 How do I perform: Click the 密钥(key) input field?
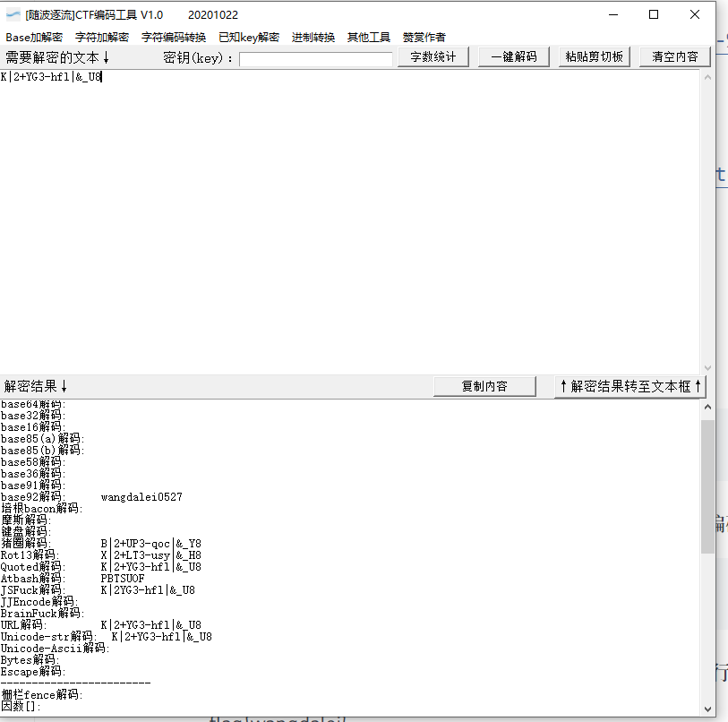coord(313,57)
